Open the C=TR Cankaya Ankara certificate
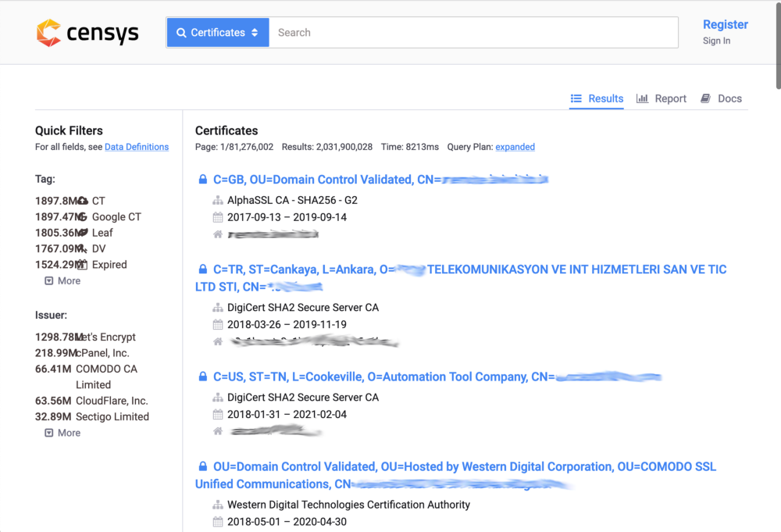The height and width of the screenshot is (532, 781). pyautogui.click(x=461, y=278)
